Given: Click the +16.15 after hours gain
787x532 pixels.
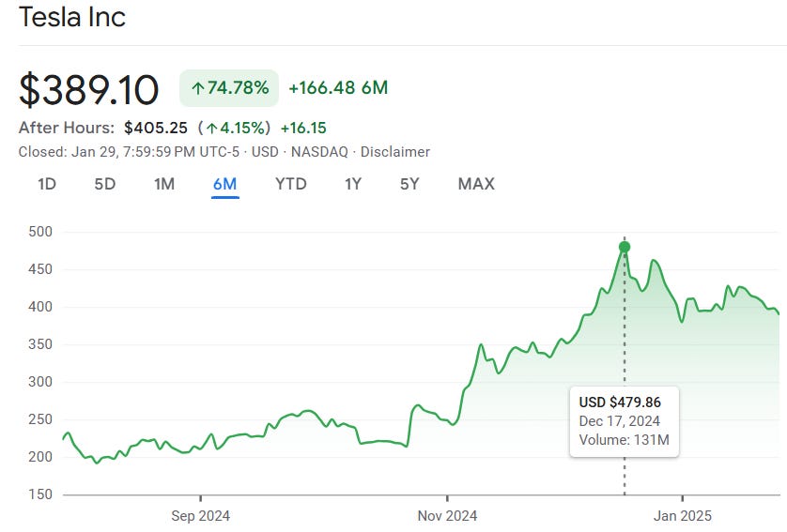Looking at the screenshot, I should click(303, 128).
